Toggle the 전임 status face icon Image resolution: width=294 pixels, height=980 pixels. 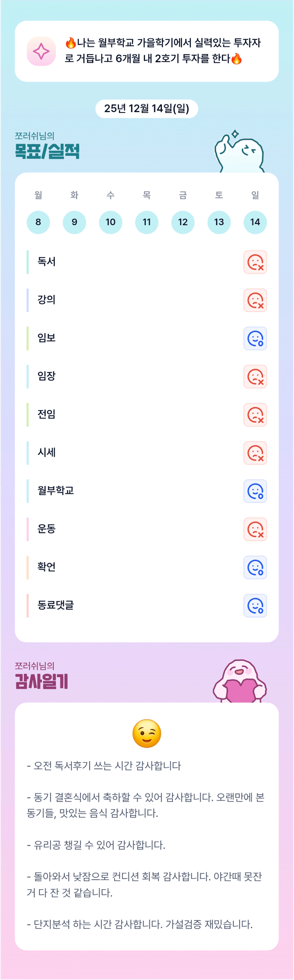[x=255, y=415]
